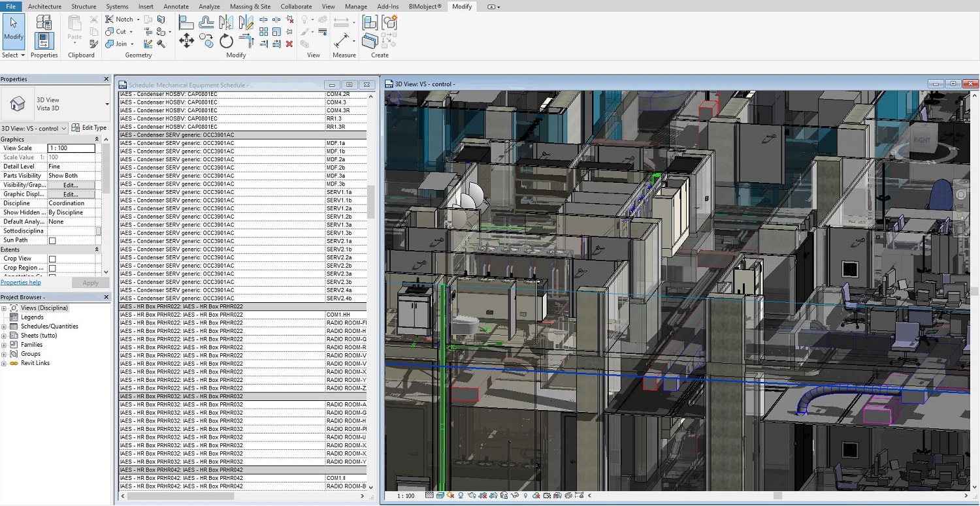
Task: Toggle the Sun Path checkbox
Action: click(x=52, y=240)
